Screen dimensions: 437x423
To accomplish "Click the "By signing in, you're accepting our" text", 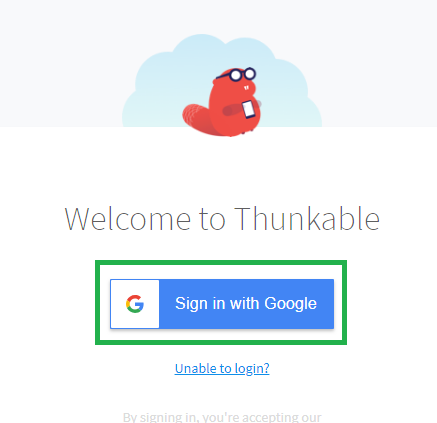I will tap(222, 417).
